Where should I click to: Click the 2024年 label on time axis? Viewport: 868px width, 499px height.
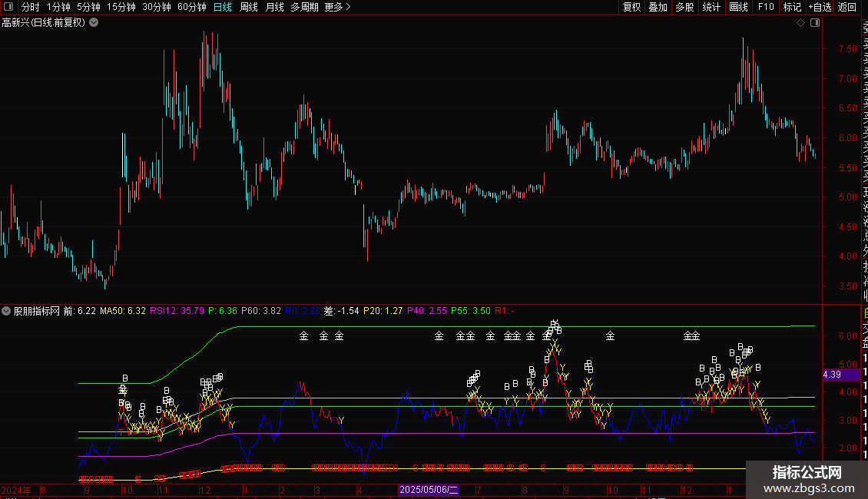tap(16, 490)
